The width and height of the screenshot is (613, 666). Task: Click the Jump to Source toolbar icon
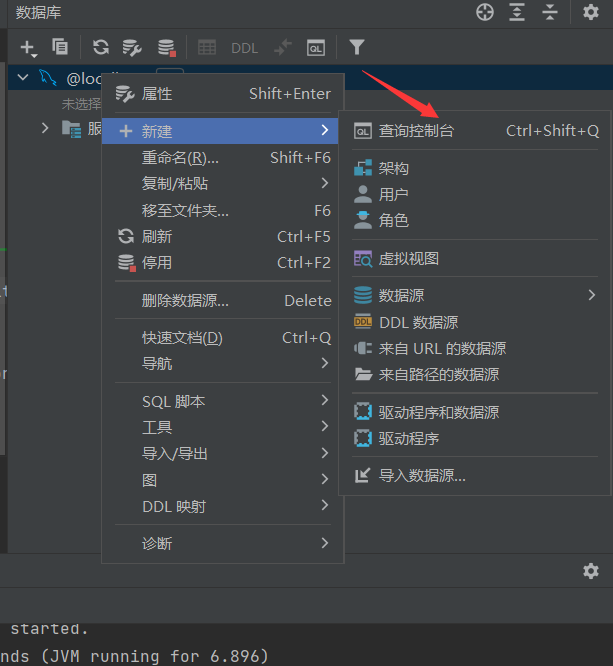coord(283,47)
